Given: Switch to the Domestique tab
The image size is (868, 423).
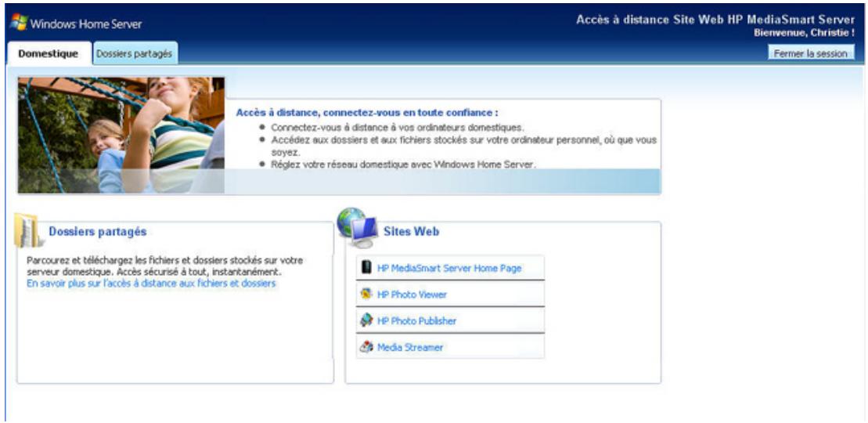Looking at the screenshot, I should coord(49,54).
